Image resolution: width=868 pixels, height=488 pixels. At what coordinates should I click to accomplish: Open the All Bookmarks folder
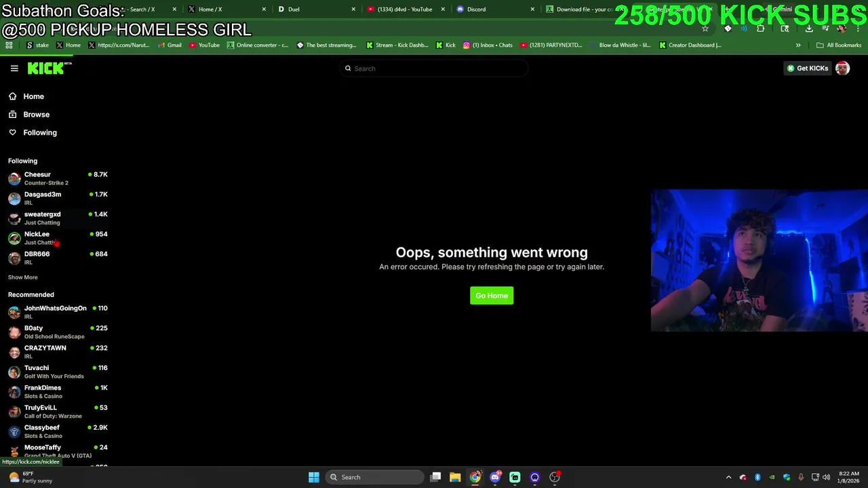[839, 45]
